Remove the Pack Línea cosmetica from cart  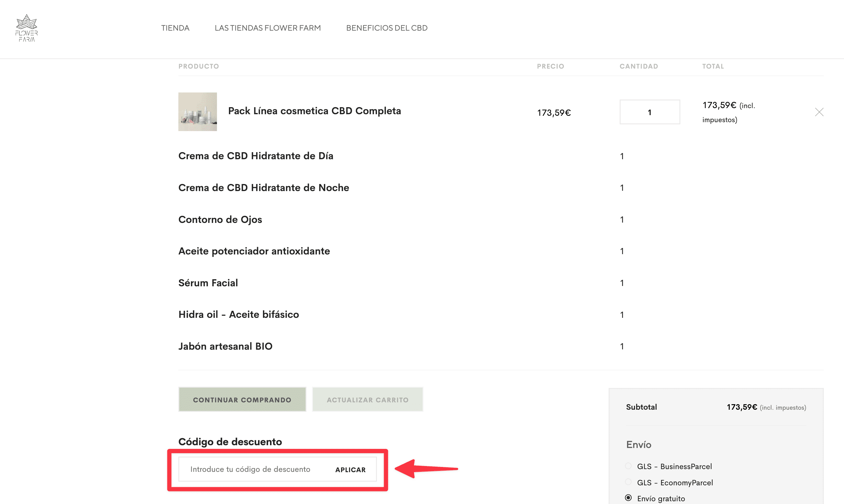point(819,112)
